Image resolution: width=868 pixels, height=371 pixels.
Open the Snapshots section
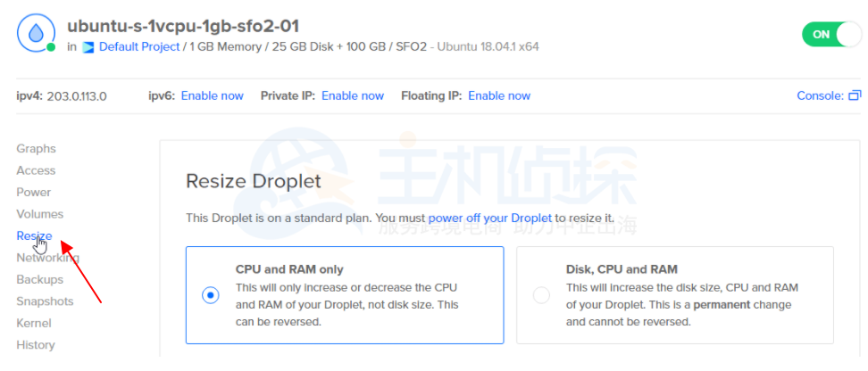(x=45, y=301)
